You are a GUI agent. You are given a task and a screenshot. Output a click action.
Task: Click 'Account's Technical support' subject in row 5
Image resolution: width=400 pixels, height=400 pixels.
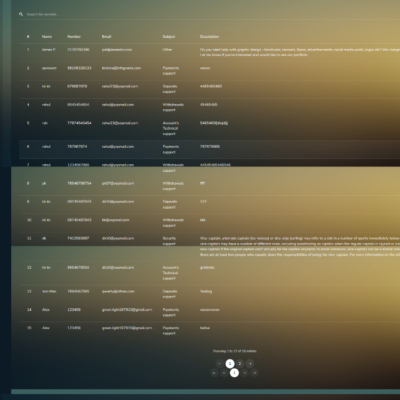coord(171,128)
